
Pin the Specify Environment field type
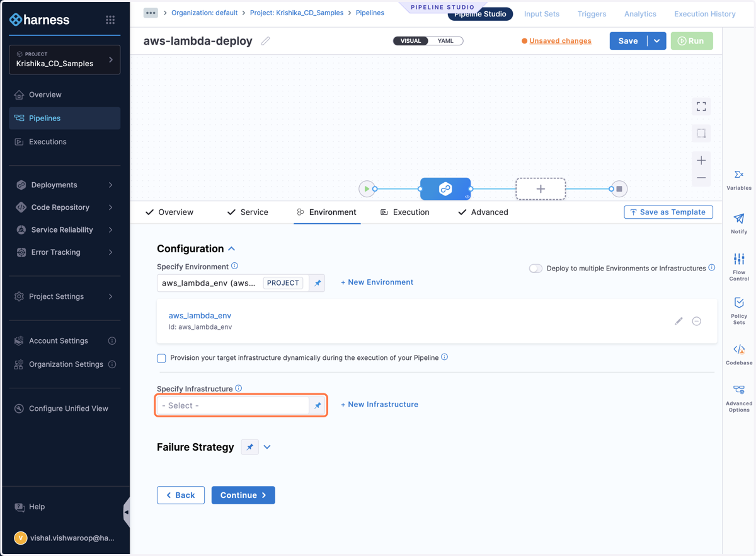(318, 283)
